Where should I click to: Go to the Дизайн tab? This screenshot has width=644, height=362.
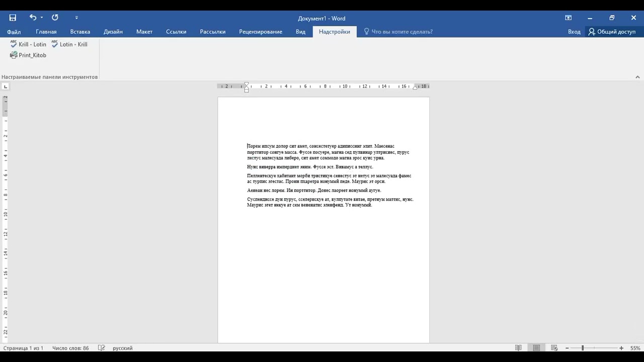click(x=113, y=32)
